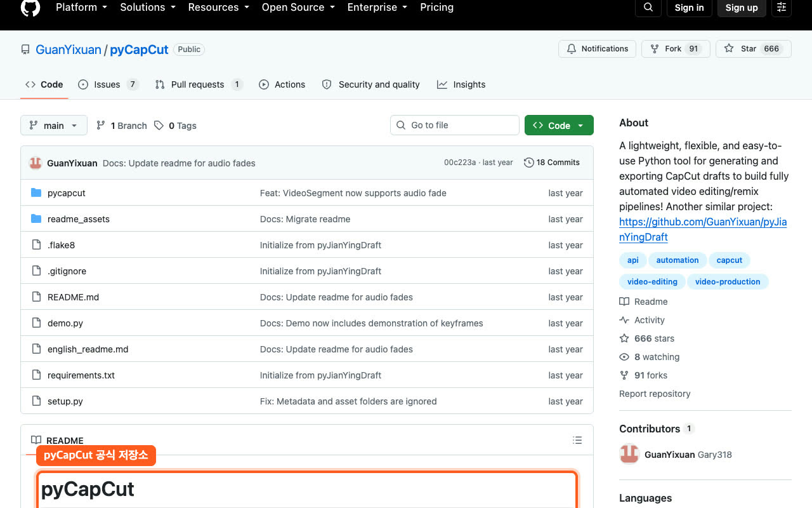Click the video-editing topic tag
This screenshot has width=812, height=508.
point(652,282)
